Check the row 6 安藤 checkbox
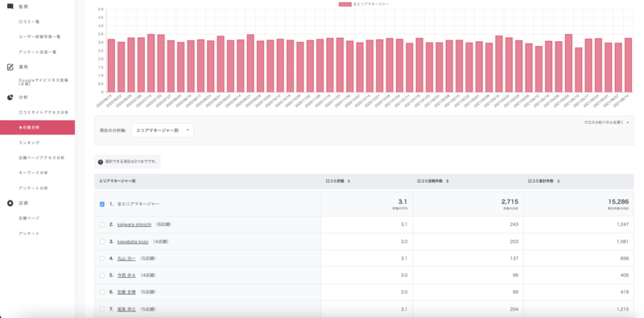The width and height of the screenshot is (644, 318). pos(102,292)
